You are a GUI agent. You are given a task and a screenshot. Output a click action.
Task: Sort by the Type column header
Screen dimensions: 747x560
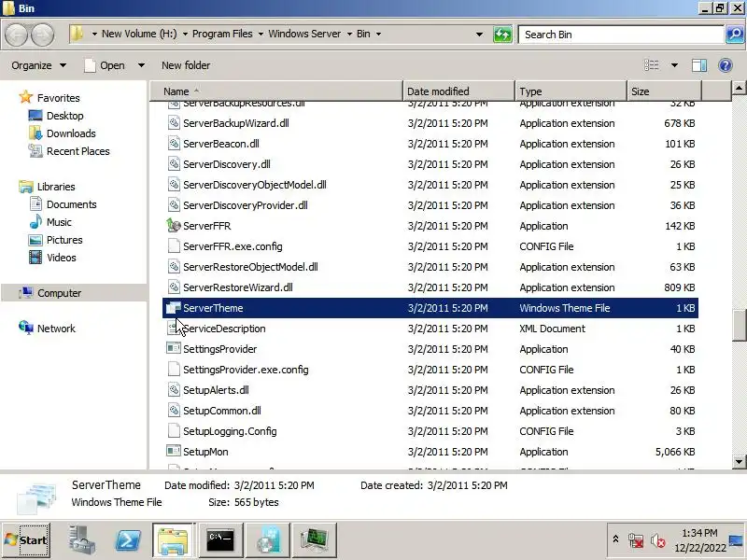(x=571, y=91)
